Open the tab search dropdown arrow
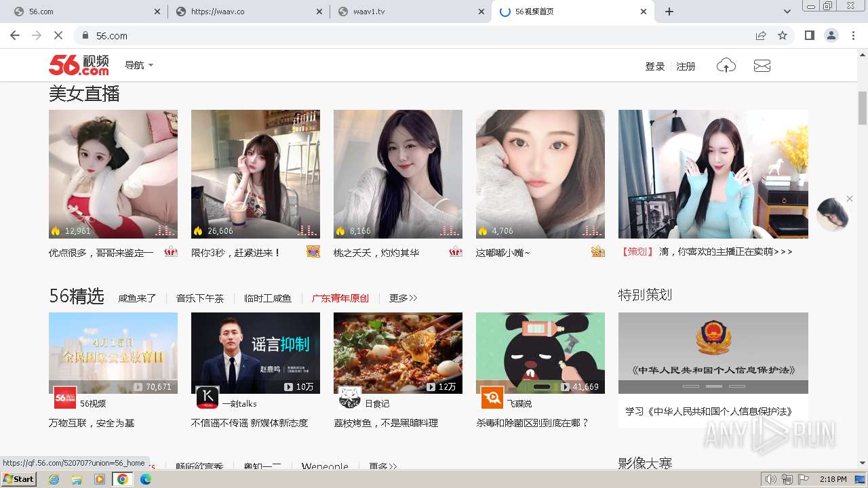The height and width of the screenshot is (488, 868). [x=787, y=12]
